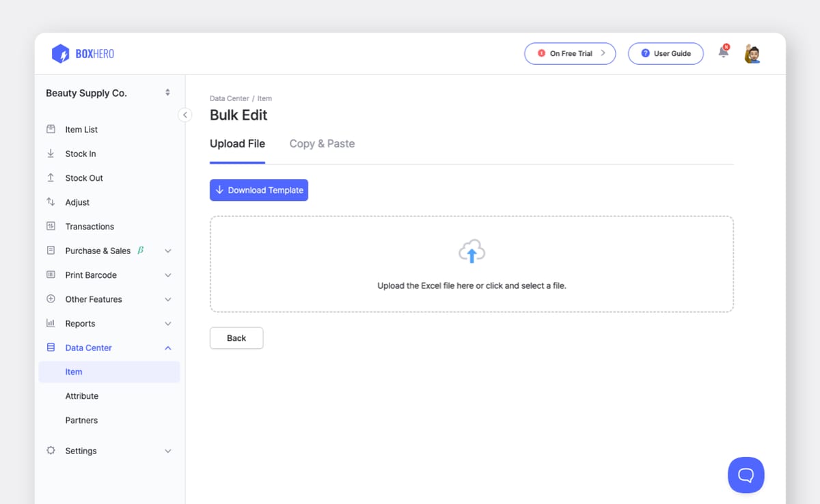This screenshot has height=504, width=820.
Task: Switch to the Copy & Paste tab
Action: [322, 143]
